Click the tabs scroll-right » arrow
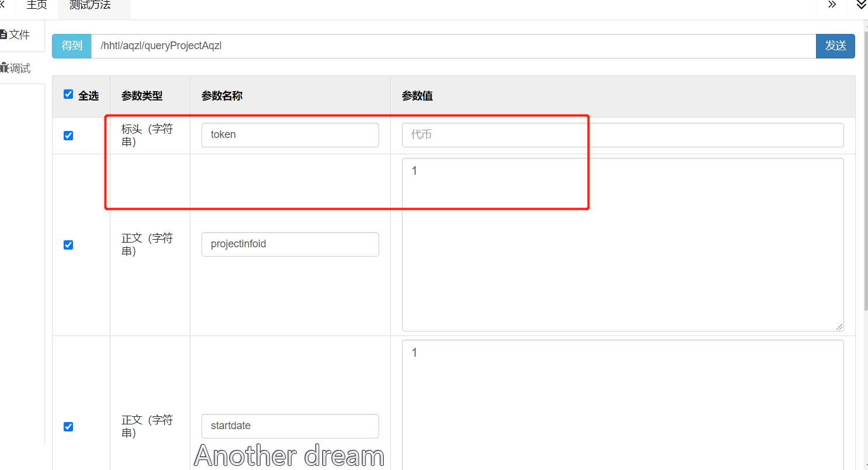Image resolution: width=868 pixels, height=470 pixels. (x=832, y=5)
